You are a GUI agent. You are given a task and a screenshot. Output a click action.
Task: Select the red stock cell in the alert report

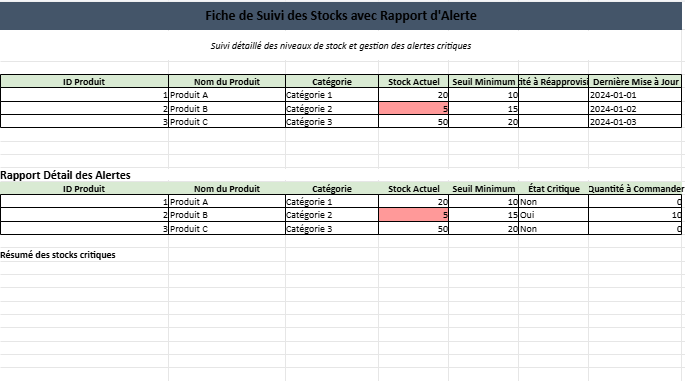point(413,215)
